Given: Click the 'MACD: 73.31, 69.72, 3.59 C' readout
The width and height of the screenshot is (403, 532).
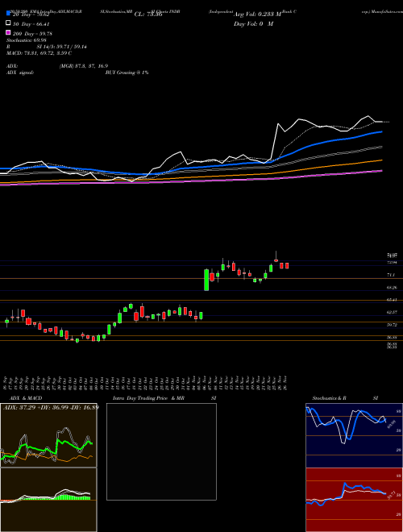Looking at the screenshot, I should pos(39,53).
